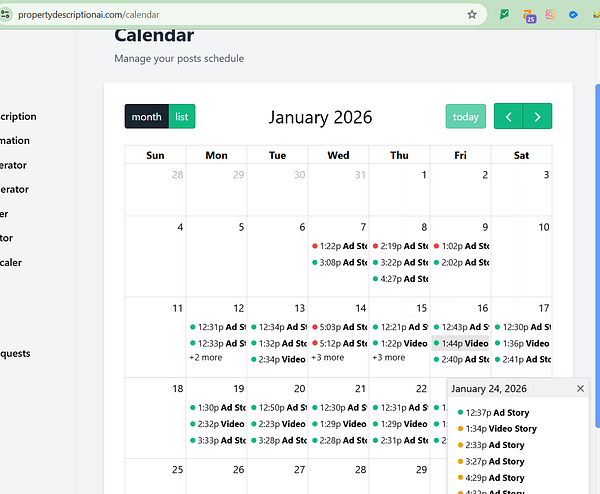
Task: Open 12:33p event on January 12
Action: coord(217,344)
